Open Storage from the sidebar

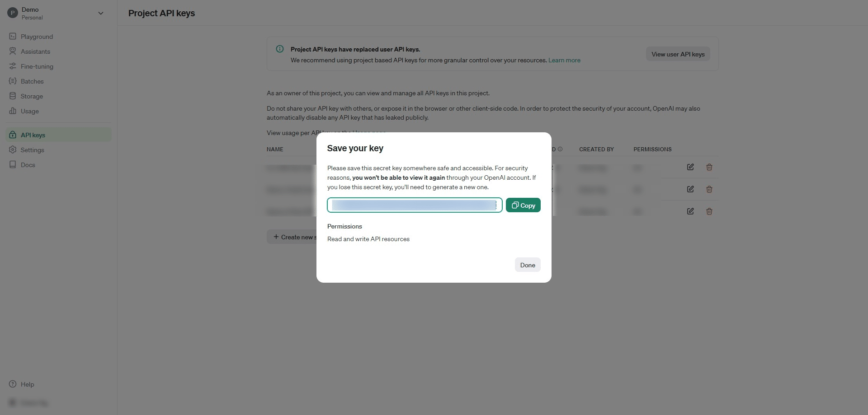click(x=32, y=96)
